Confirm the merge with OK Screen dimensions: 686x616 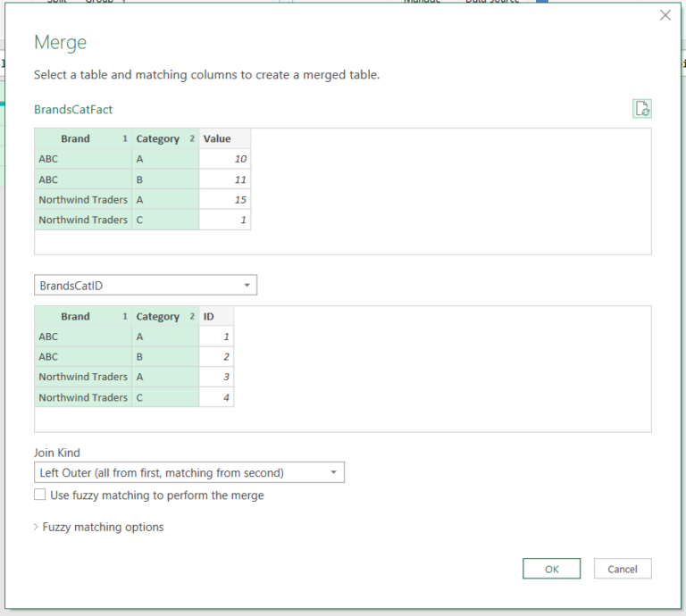pyautogui.click(x=551, y=569)
